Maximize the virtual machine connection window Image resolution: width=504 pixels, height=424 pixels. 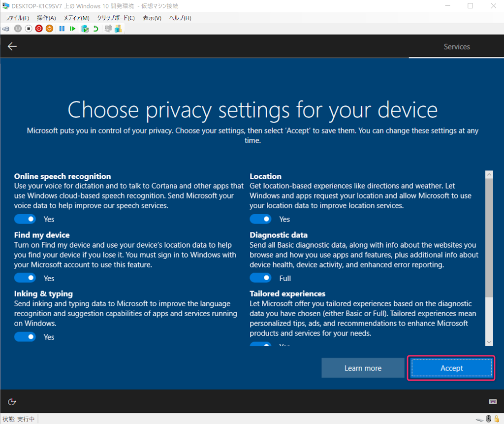pyautogui.click(x=470, y=6)
